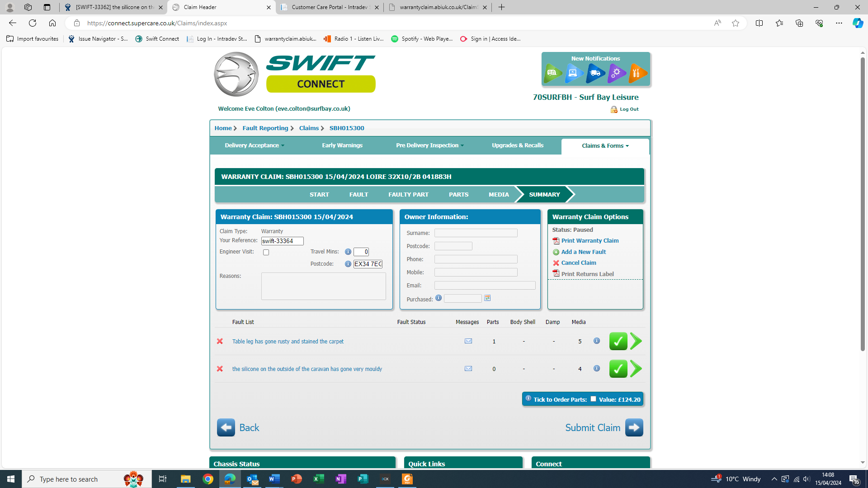
Task: Expand Pre Delivery Inspection dropdown
Action: coord(429,145)
